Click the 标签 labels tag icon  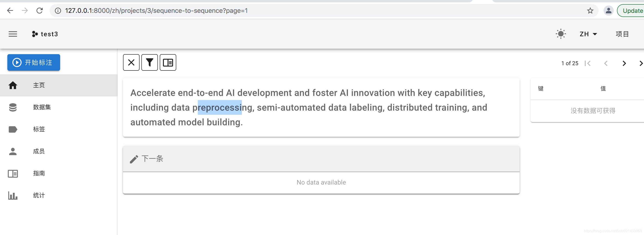13,129
